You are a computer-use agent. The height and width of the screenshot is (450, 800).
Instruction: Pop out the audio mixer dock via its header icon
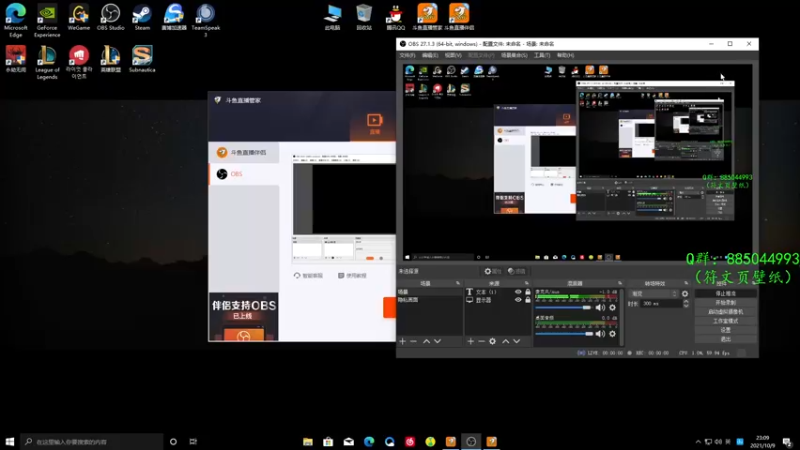click(x=620, y=283)
